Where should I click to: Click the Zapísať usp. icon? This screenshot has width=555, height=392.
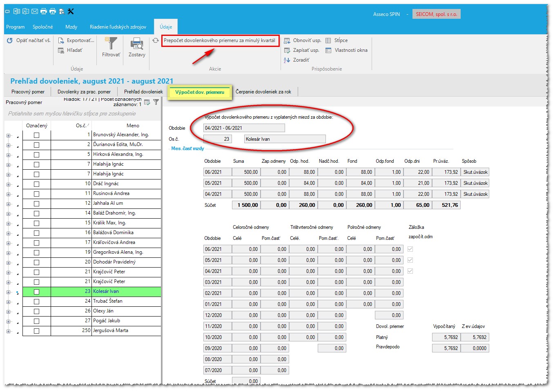coord(287,50)
